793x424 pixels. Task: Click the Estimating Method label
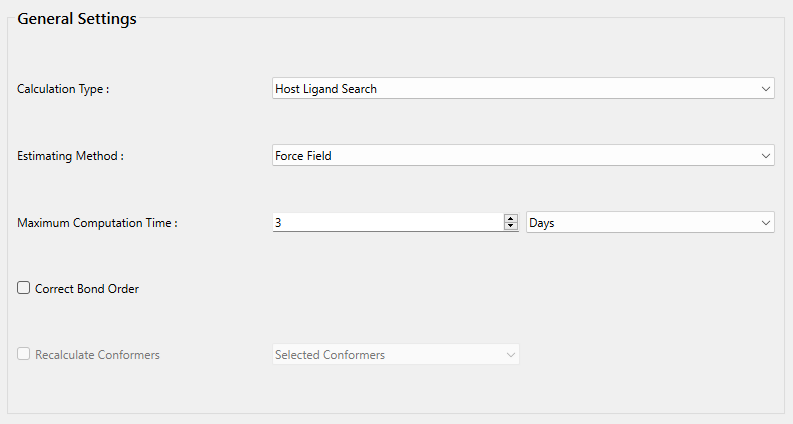tap(70, 156)
